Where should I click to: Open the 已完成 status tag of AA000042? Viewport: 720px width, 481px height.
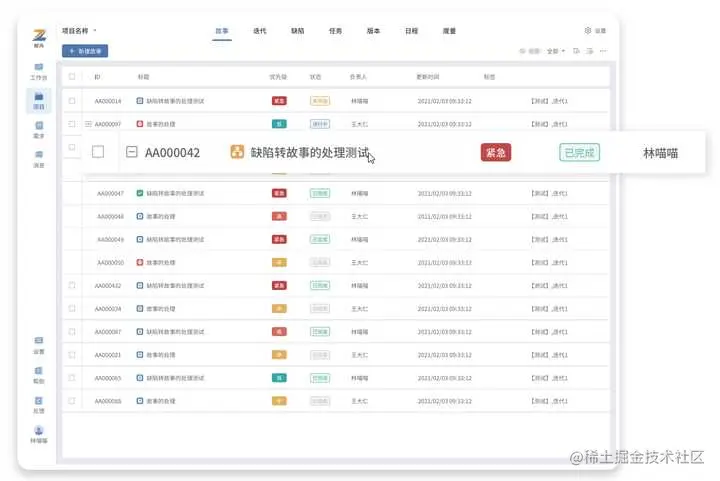coord(579,152)
